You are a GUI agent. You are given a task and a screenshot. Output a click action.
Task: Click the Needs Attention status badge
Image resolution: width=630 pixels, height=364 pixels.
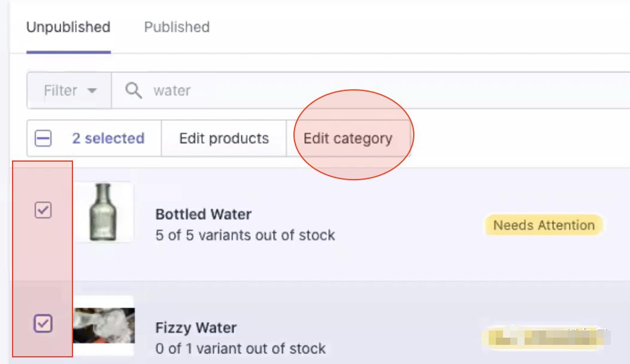point(544,226)
